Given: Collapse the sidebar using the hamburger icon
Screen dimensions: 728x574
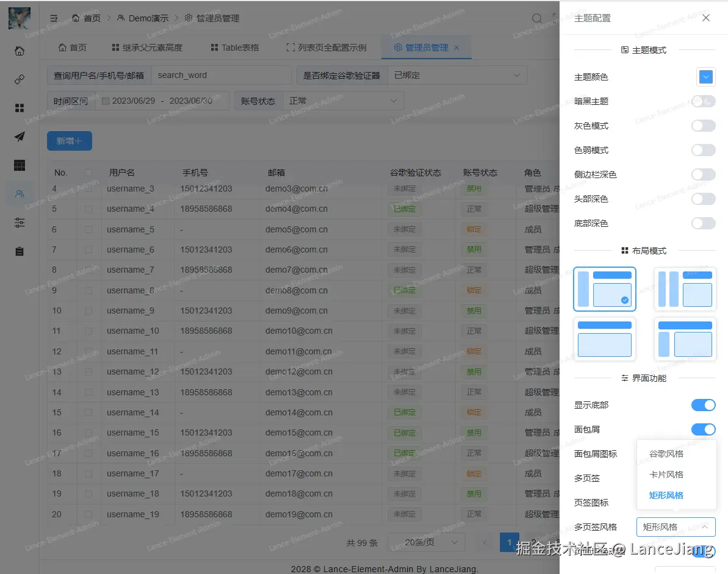Looking at the screenshot, I should tap(54, 18).
